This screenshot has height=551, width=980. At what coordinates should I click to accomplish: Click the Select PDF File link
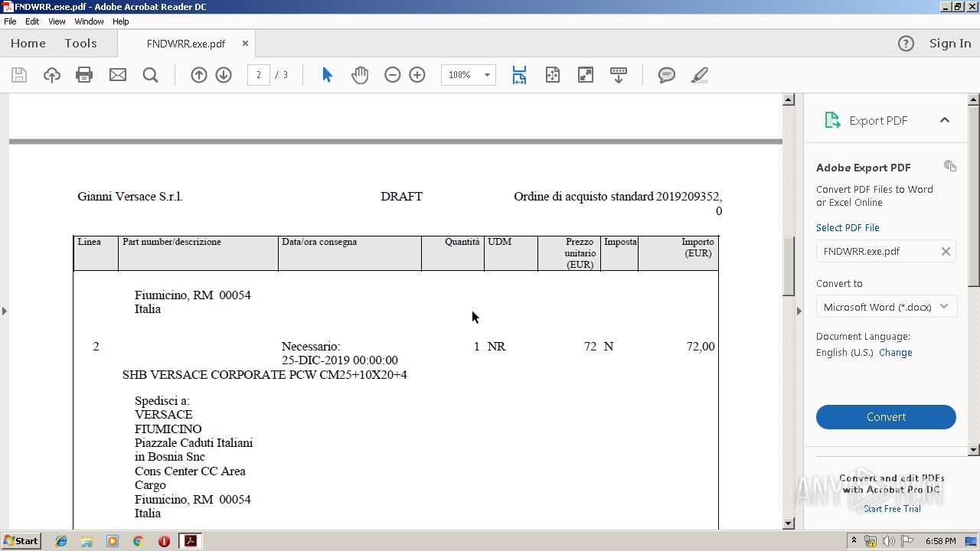click(x=848, y=228)
